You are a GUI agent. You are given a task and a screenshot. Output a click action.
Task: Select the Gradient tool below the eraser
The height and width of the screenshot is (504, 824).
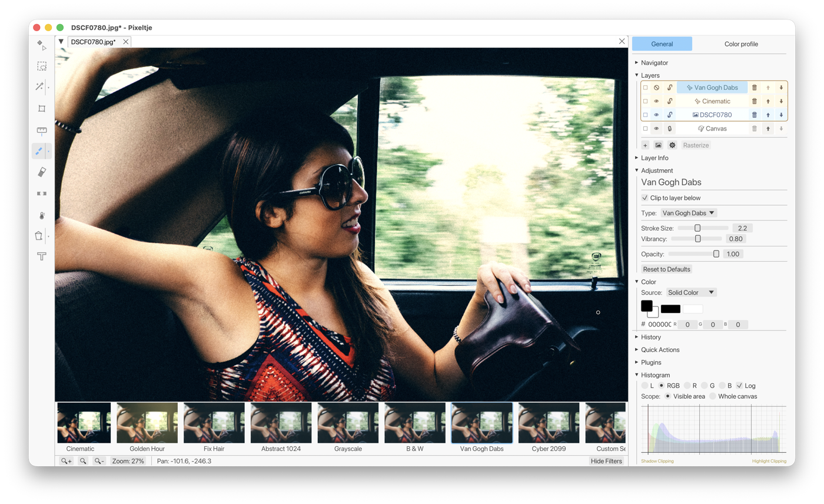pyautogui.click(x=41, y=193)
